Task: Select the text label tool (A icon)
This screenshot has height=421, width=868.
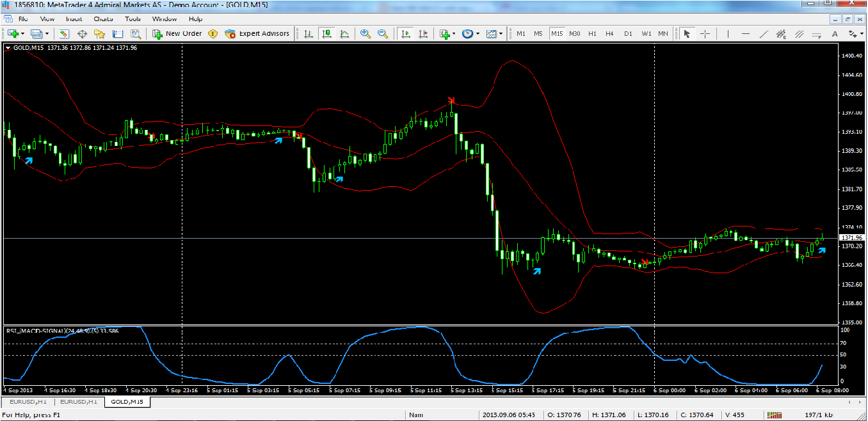Action: point(835,33)
